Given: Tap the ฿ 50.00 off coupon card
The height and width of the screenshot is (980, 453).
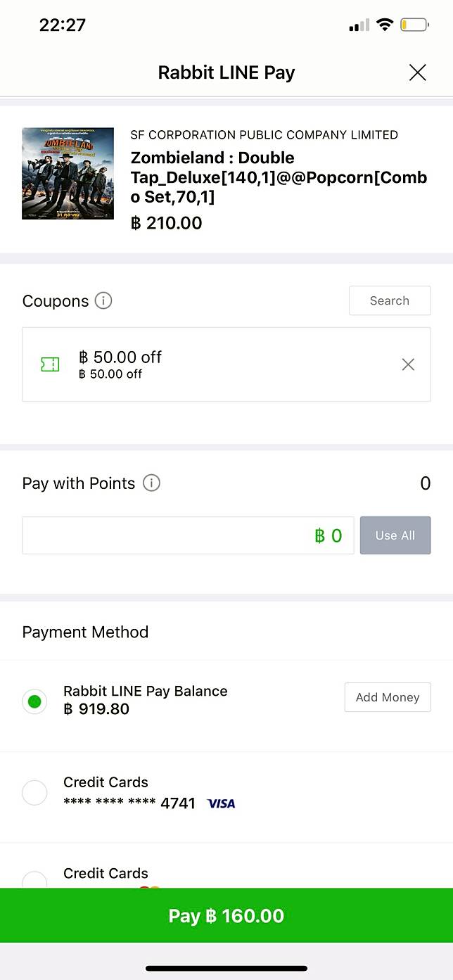Looking at the screenshot, I should [225, 364].
